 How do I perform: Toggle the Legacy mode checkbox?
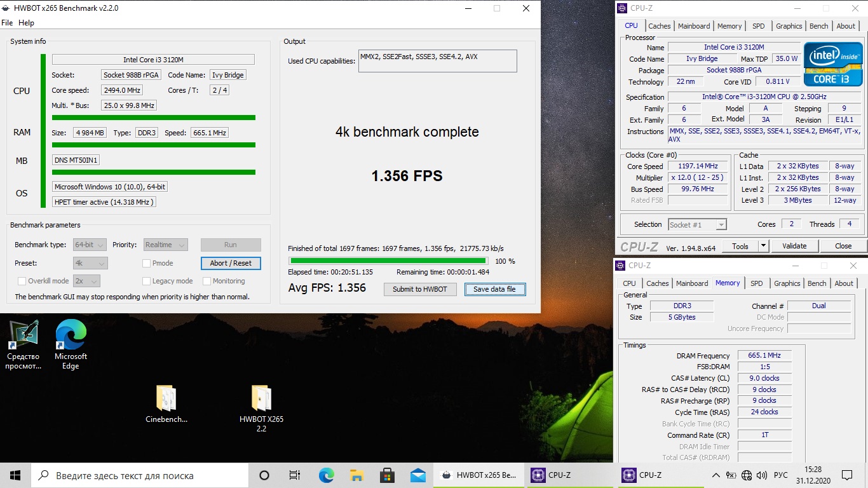[147, 281]
